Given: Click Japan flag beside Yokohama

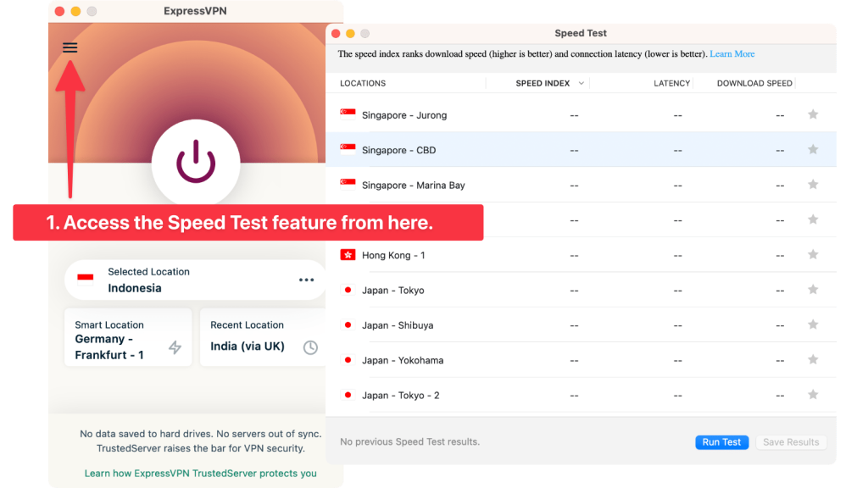Looking at the screenshot, I should pos(348,359).
